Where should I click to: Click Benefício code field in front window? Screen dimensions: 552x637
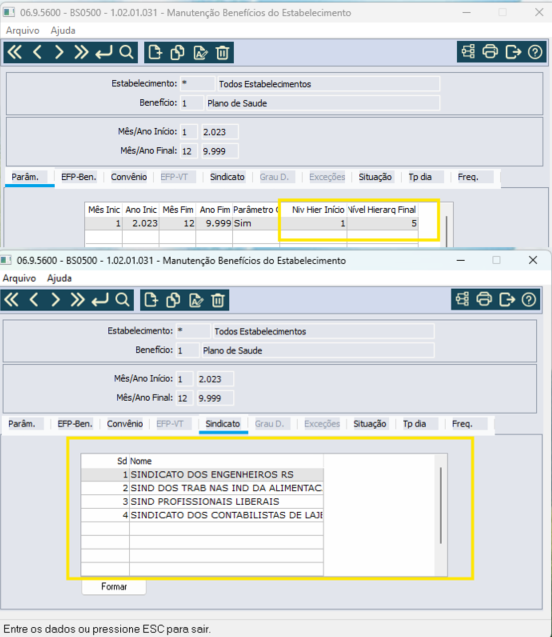point(188,351)
